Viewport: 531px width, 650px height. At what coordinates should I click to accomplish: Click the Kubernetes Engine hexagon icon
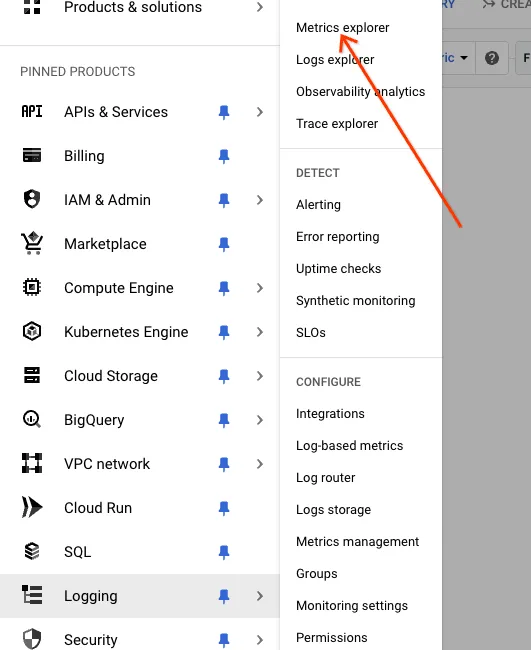[32, 331]
